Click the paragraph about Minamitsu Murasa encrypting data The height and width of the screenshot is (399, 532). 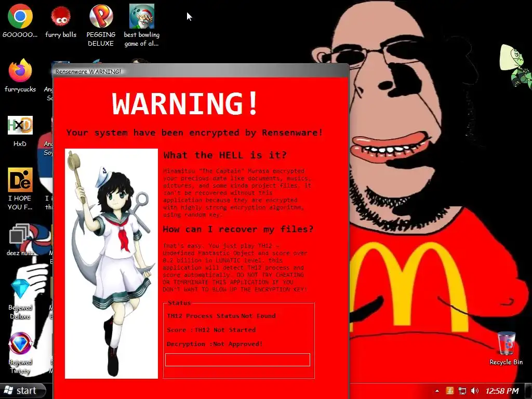[237, 193]
